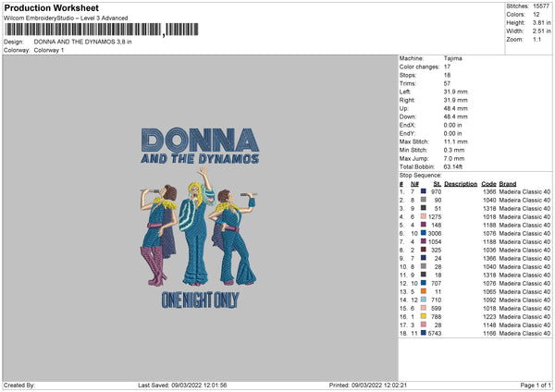555x392 pixels.
Task: Click the 'Created By:' footer label
Action: coord(19,385)
